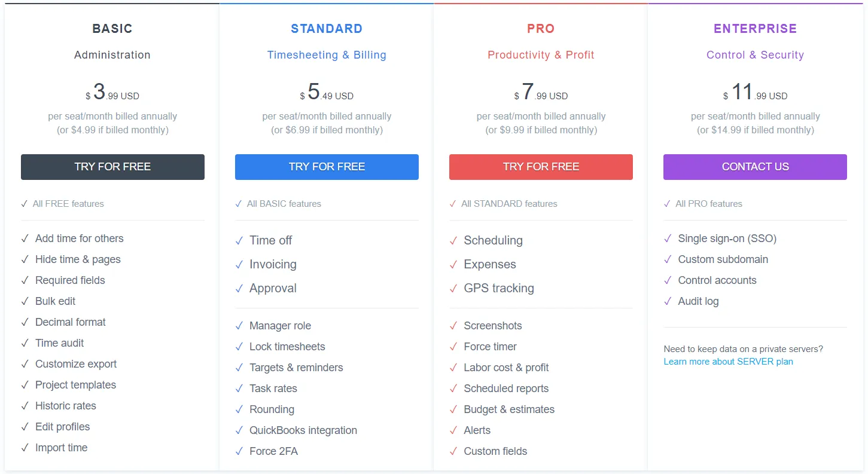Click the Force 2FA feature entry
Viewport: 868px width, 474px height.
274,451
